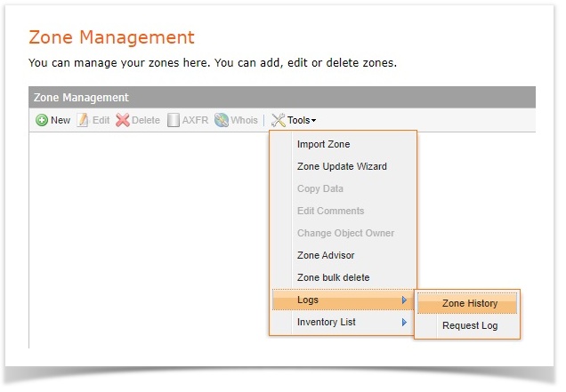Click the Whois globe icon
Image resolution: width=566 pixels, height=392 pixels.
(222, 120)
